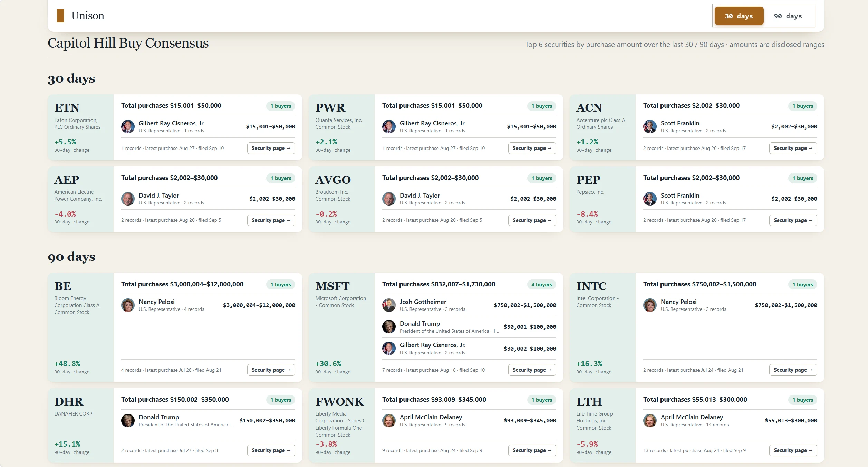
Task: Open Security page for PEP card
Action: tap(793, 220)
